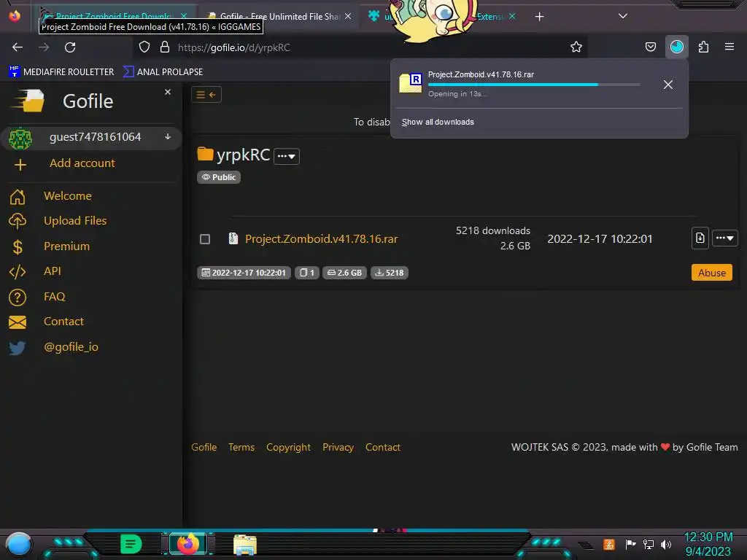The width and height of the screenshot is (747, 560).
Task: Click Add account in the sidebar
Action: click(82, 163)
